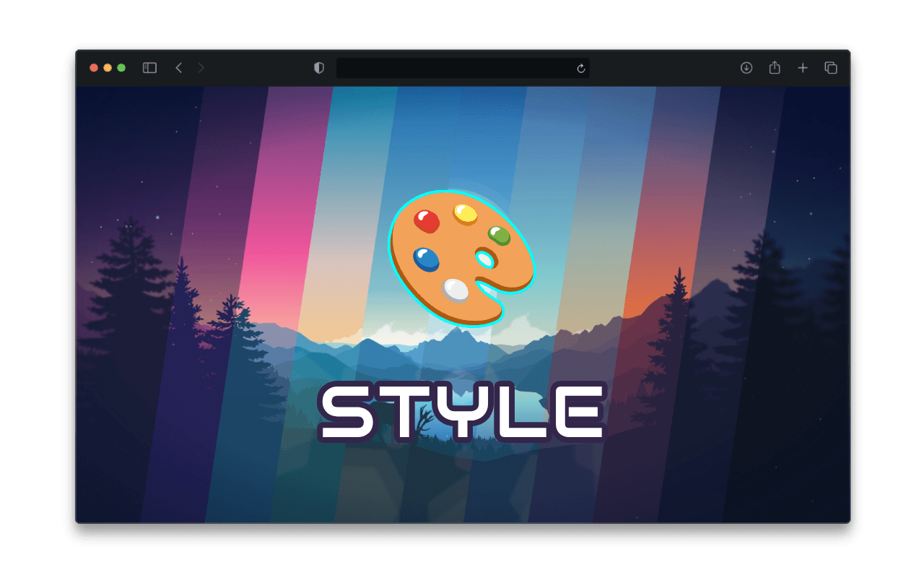Open the Downloads list
The width and height of the screenshot is (924, 578).
pos(746,67)
